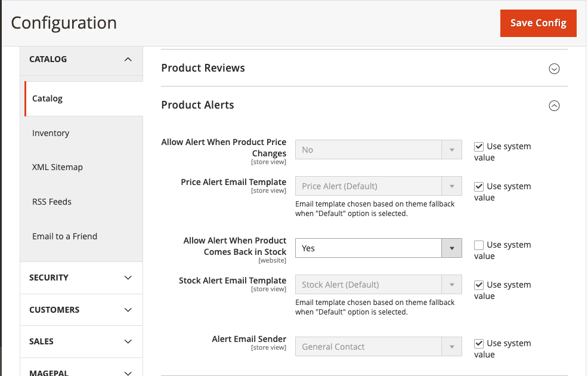Collapse the CATALOG sidebar section
The width and height of the screenshot is (588, 376).
tap(81, 59)
